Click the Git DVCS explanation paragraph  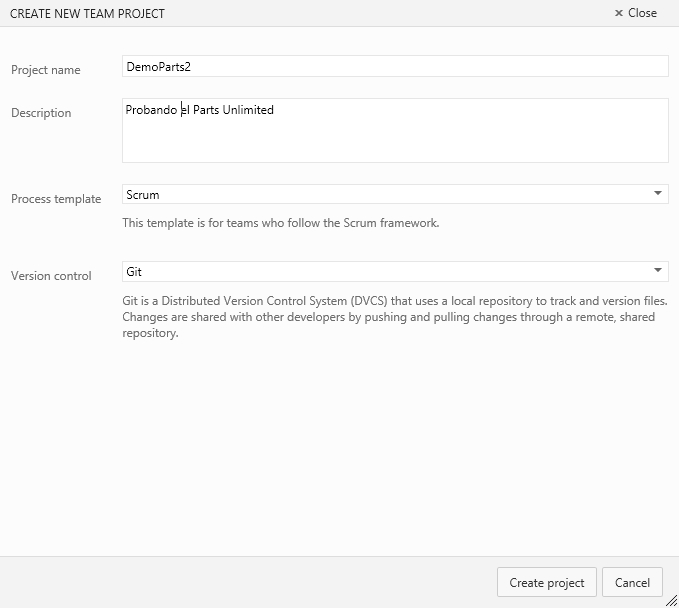394,317
